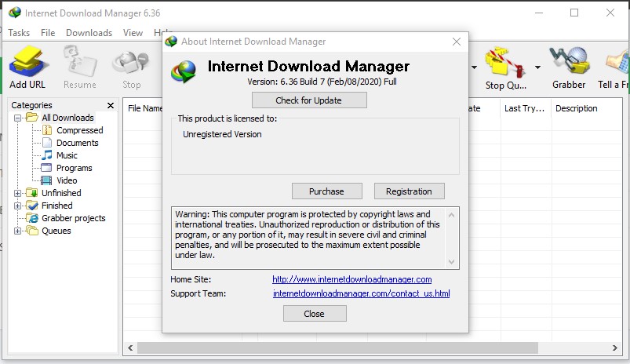Viewport: 630px width, 364px height.
Task: Click the Check for Update button
Action: click(309, 100)
